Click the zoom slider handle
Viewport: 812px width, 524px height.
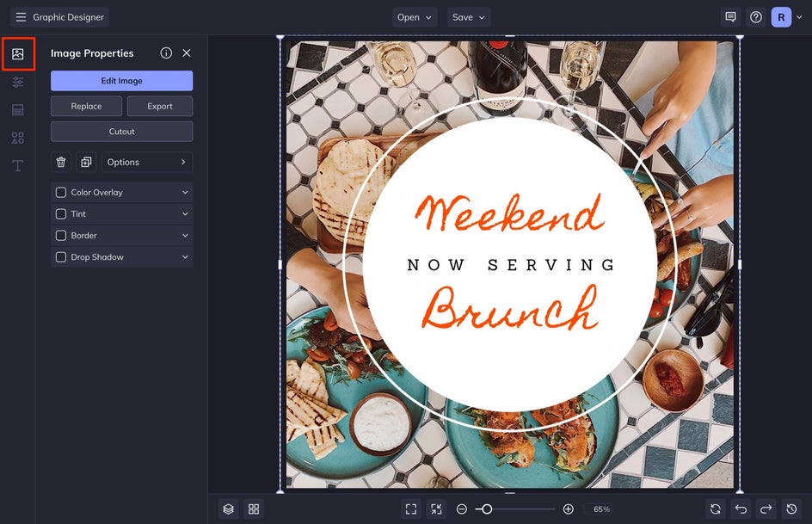[x=486, y=509]
